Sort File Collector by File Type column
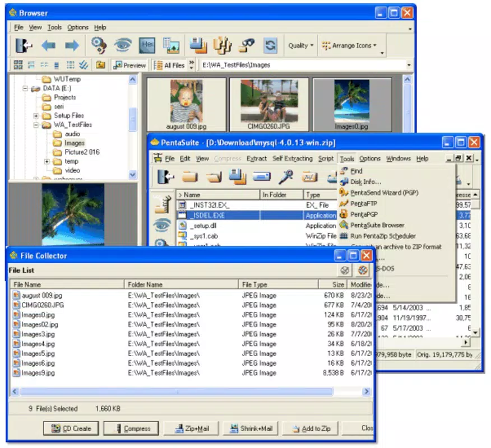The width and height of the screenshot is (491, 448). tap(278, 284)
